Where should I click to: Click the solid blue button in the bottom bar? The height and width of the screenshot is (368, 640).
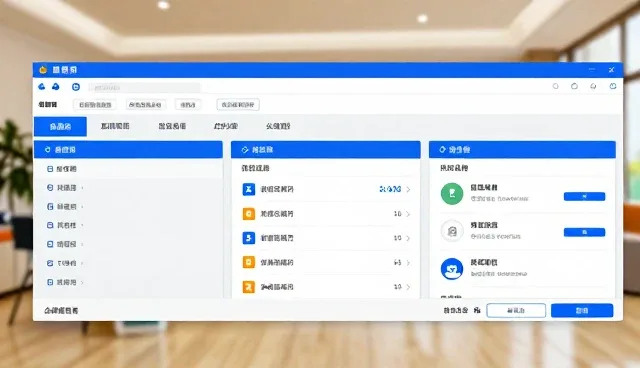582,310
